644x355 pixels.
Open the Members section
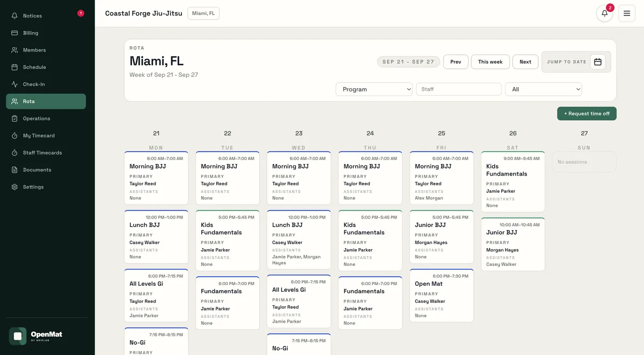[46, 50]
